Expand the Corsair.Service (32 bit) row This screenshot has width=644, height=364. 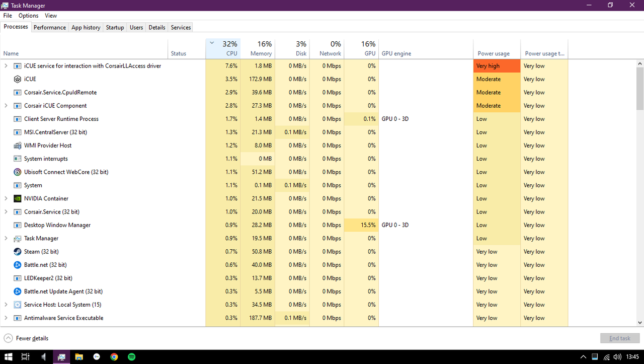[x=6, y=212]
